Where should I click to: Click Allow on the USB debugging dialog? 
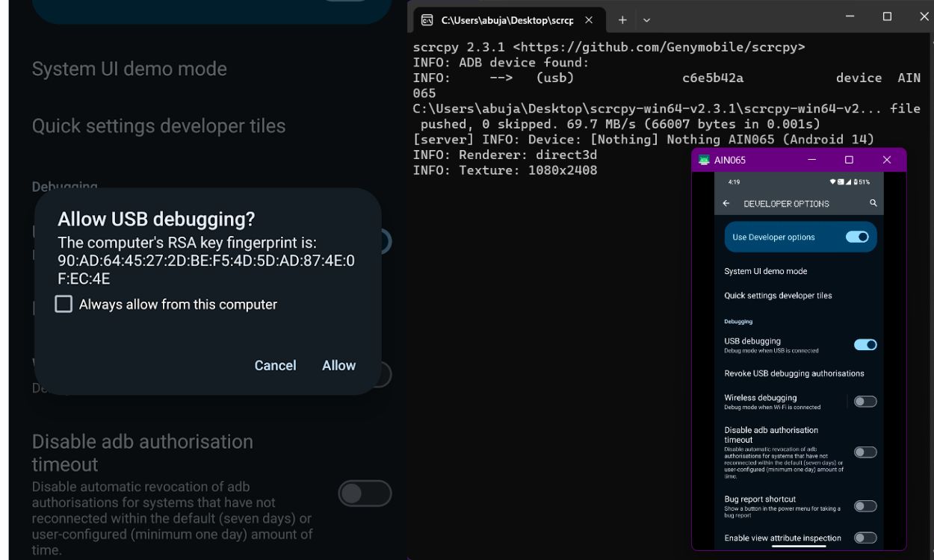tap(338, 365)
